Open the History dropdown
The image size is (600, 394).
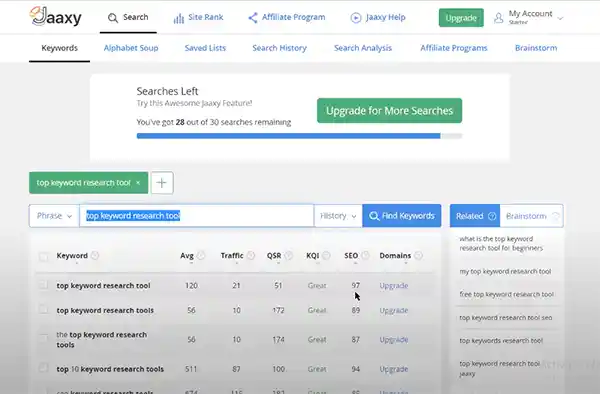[x=338, y=216]
